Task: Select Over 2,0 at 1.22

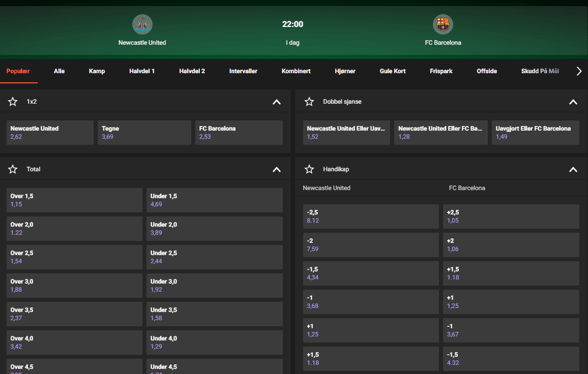Action: 74,229
